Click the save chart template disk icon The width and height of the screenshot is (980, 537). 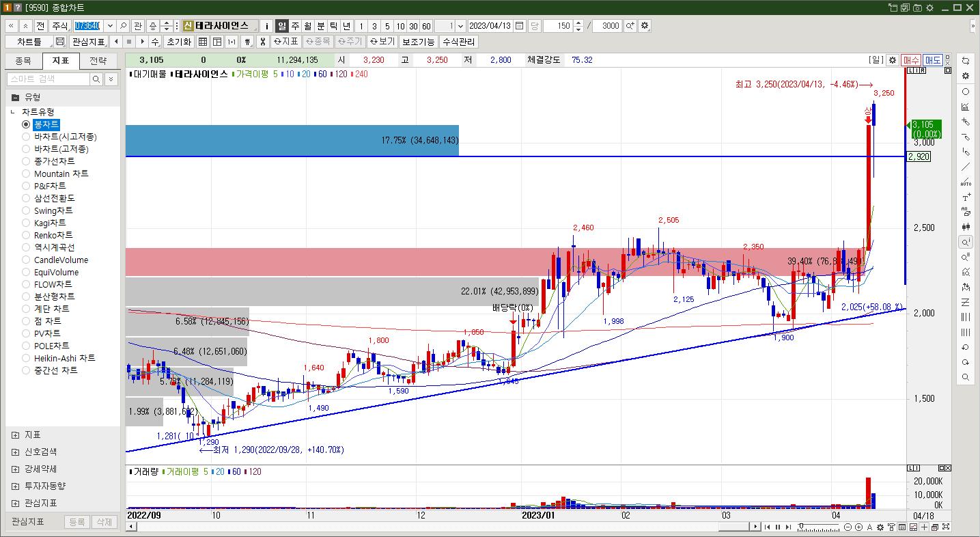60,42
